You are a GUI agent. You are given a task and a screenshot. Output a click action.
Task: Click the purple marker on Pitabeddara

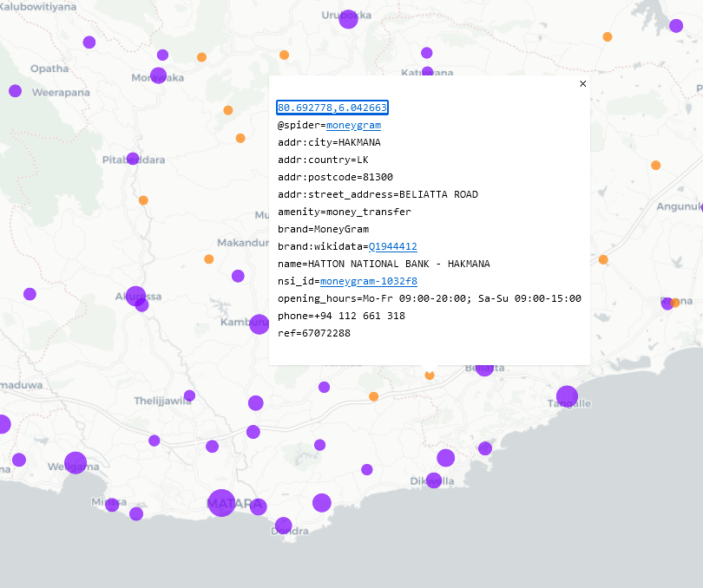133,159
